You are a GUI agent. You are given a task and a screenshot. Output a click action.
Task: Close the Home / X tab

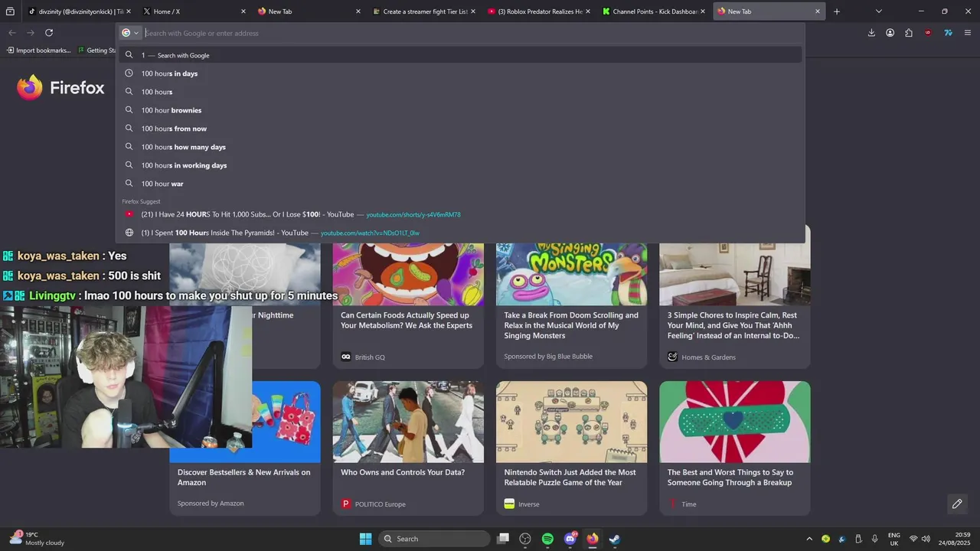coord(243,11)
